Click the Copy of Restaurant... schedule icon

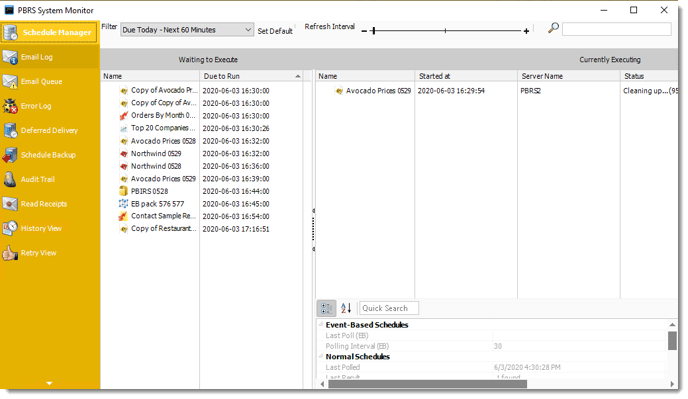pos(124,229)
